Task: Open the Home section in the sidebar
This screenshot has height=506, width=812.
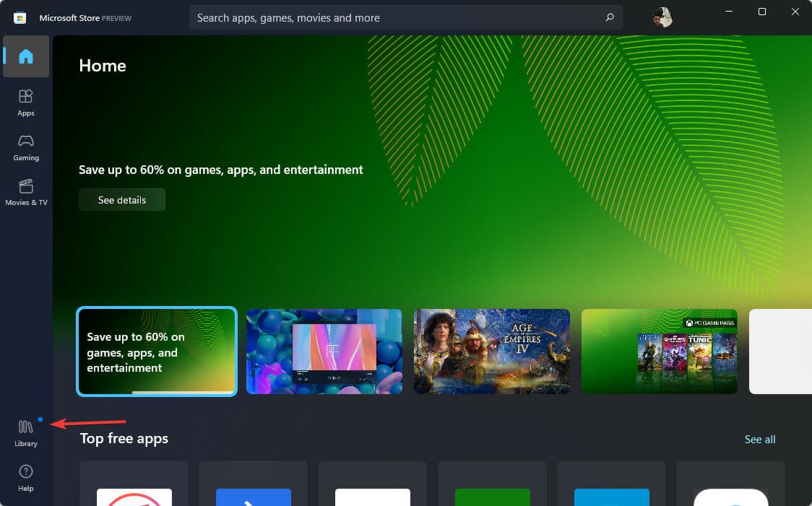Action: click(x=26, y=56)
